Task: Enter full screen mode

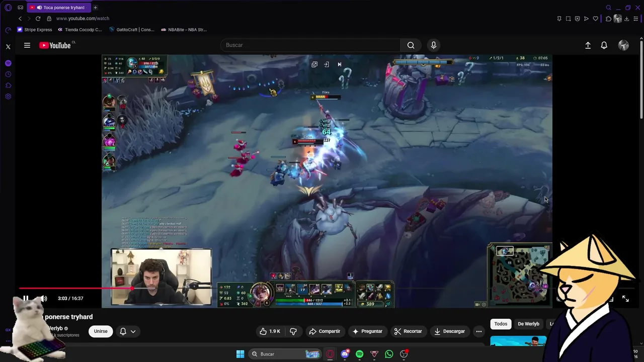Action: pos(625,299)
